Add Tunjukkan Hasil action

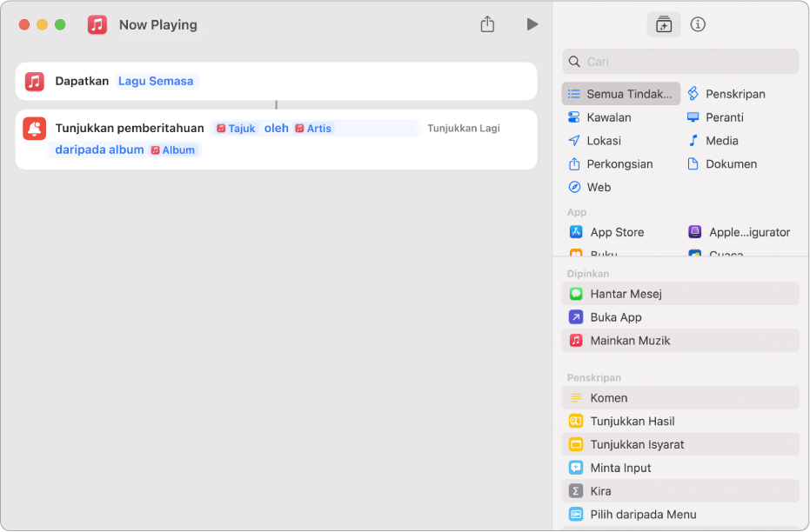click(680, 421)
